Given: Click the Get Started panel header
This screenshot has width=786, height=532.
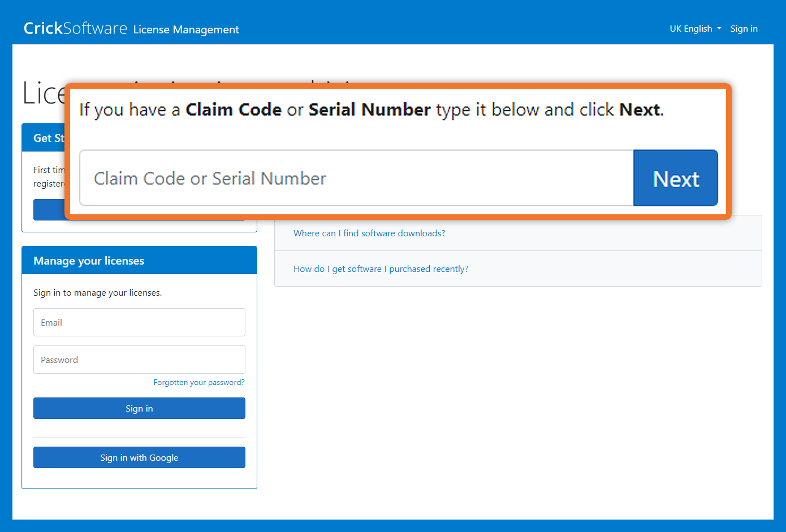Looking at the screenshot, I should tap(44, 138).
